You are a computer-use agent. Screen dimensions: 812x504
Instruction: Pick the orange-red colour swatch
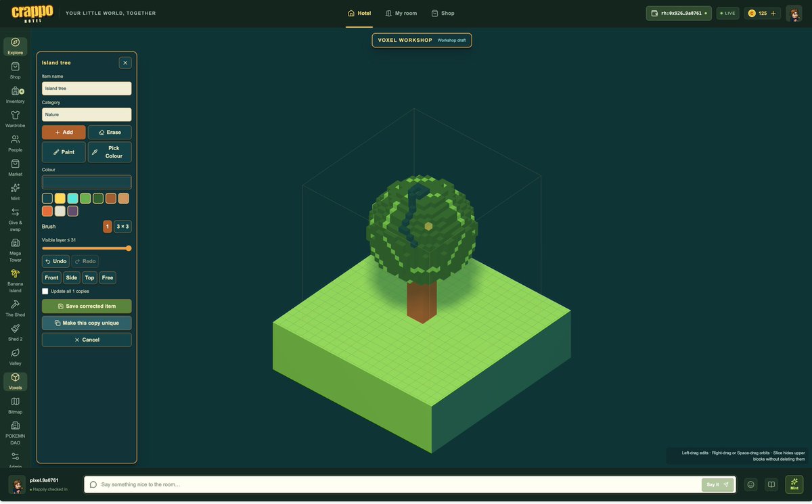coord(47,211)
